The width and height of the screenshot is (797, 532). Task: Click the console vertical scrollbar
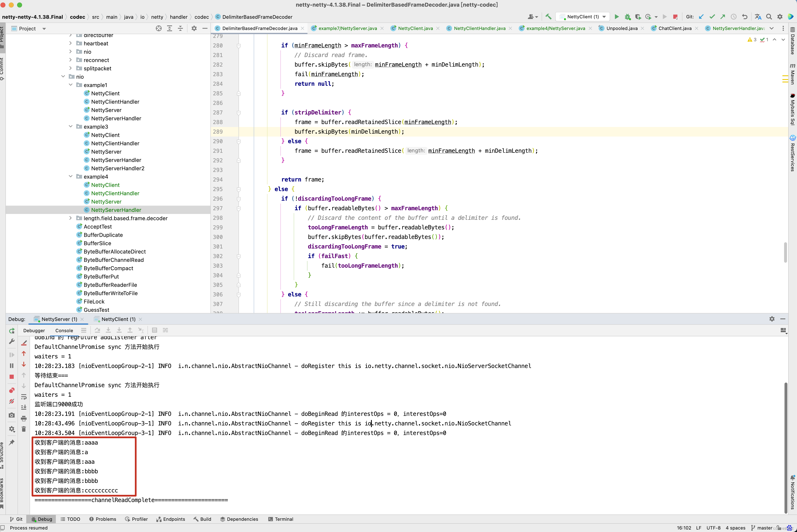point(786,448)
